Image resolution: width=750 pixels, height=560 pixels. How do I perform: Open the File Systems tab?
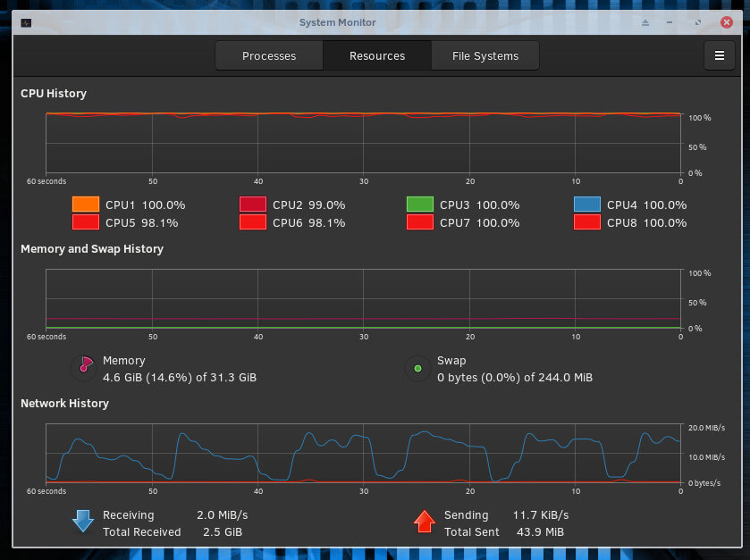(x=485, y=56)
